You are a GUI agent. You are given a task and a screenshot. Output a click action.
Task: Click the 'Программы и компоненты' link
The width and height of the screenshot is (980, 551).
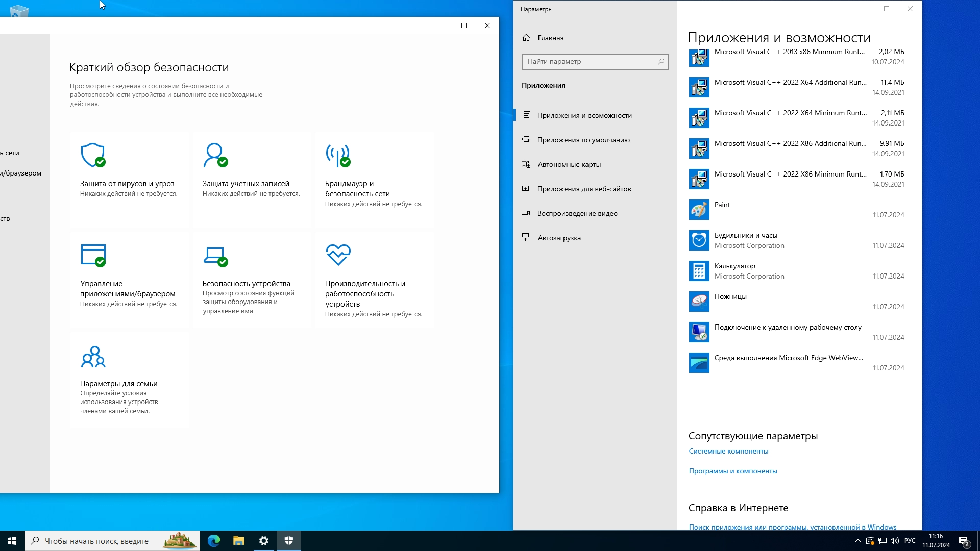tap(732, 471)
